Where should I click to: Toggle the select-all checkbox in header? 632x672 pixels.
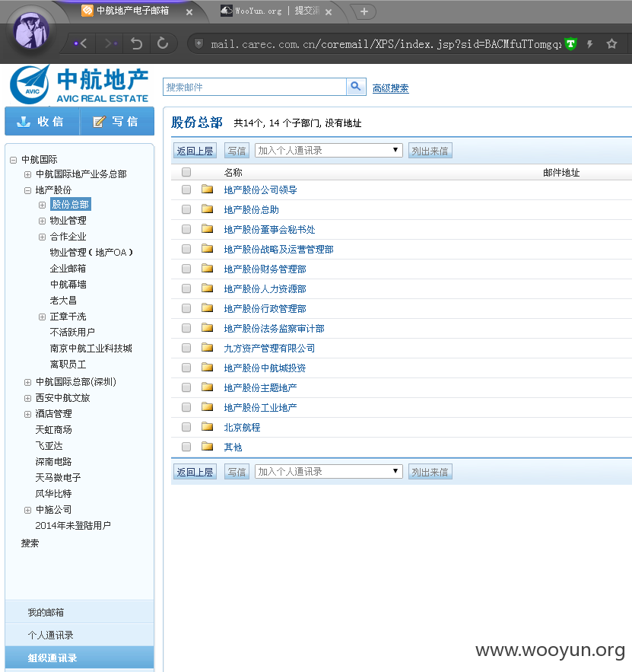(x=186, y=172)
